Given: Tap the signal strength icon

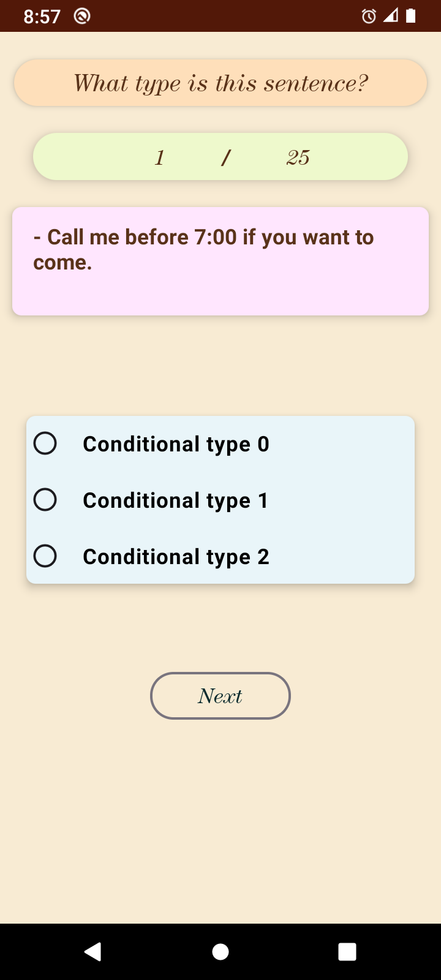Looking at the screenshot, I should (391, 16).
